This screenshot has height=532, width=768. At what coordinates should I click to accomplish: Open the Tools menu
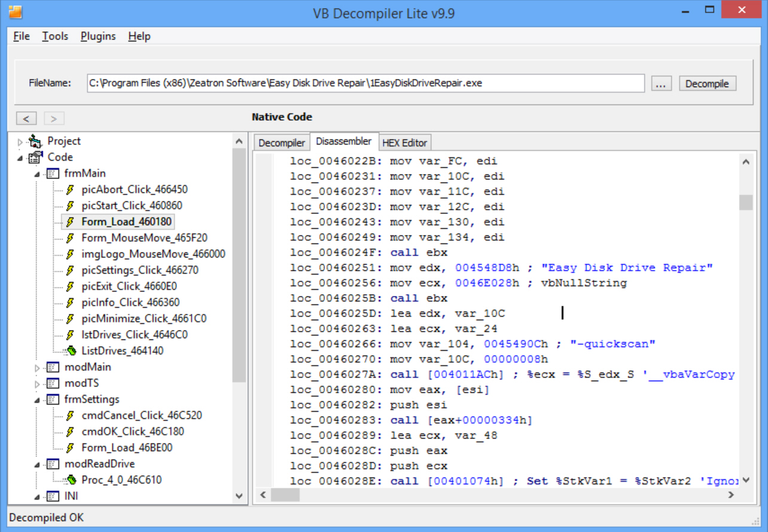tap(55, 36)
